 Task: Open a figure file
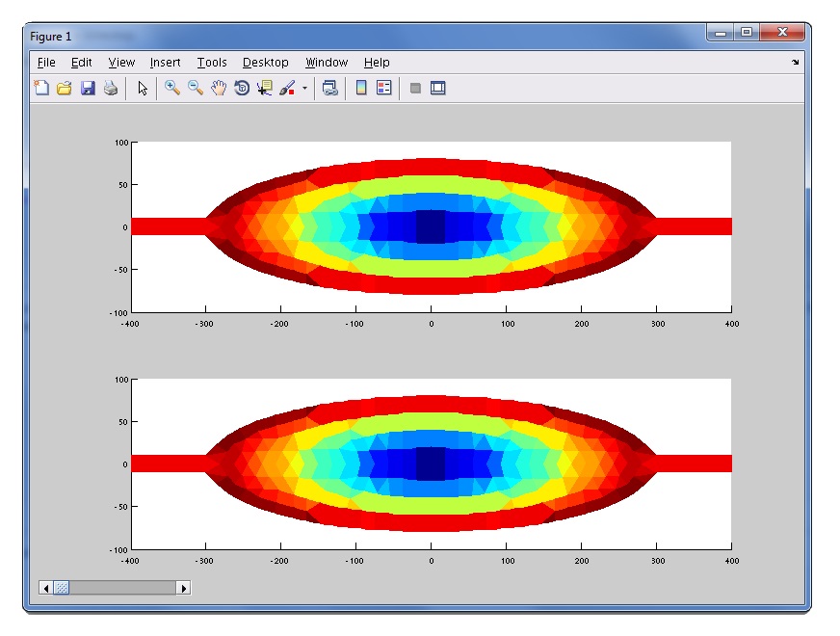tap(63, 88)
